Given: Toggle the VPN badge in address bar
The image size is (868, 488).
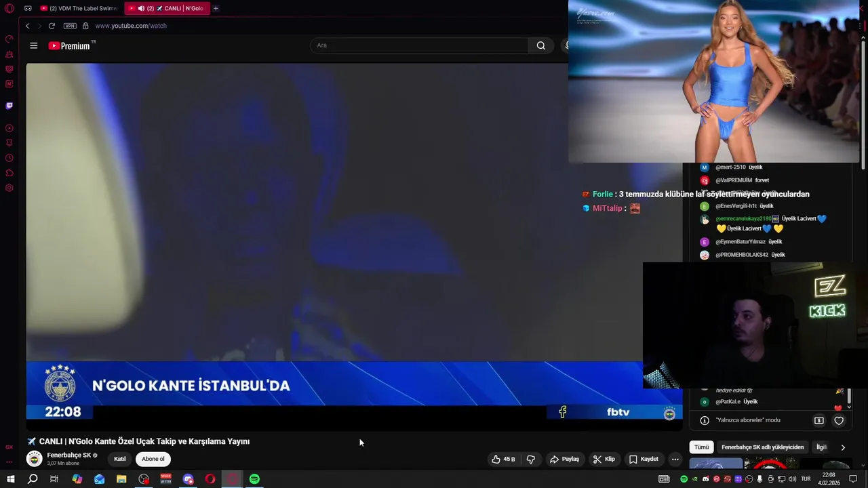Looking at the screenshot, I should (x=70, y=26).
